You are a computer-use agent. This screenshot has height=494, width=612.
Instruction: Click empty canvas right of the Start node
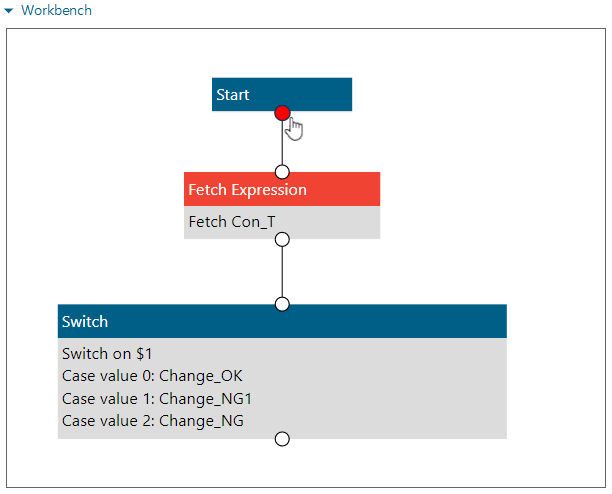(470, 95)
